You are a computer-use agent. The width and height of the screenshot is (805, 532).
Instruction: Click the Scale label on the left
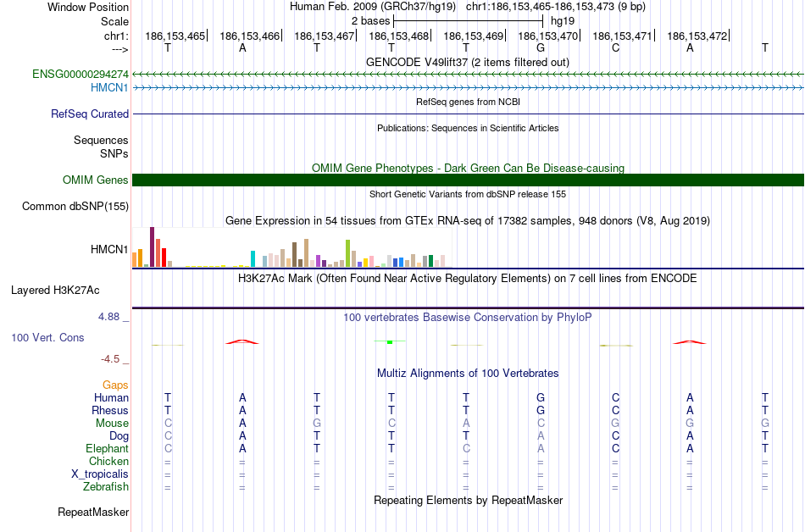click(x=115, y=21)
